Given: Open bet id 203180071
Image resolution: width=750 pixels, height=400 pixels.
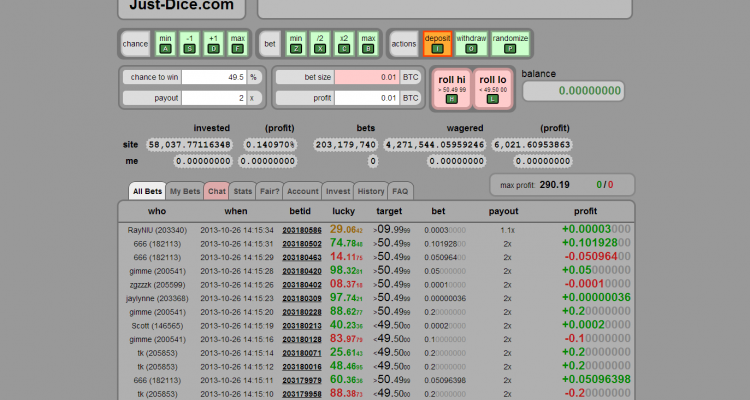Looking at the screenshot, I should 302,353.
